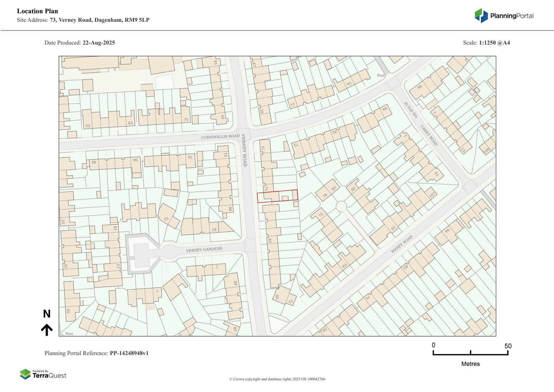
Task: Click the 'Metres' scale label
Action: (x=470, y=364)
